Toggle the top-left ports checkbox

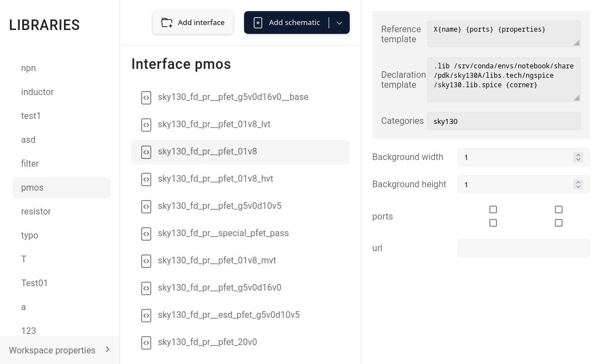tap(493, 210)
